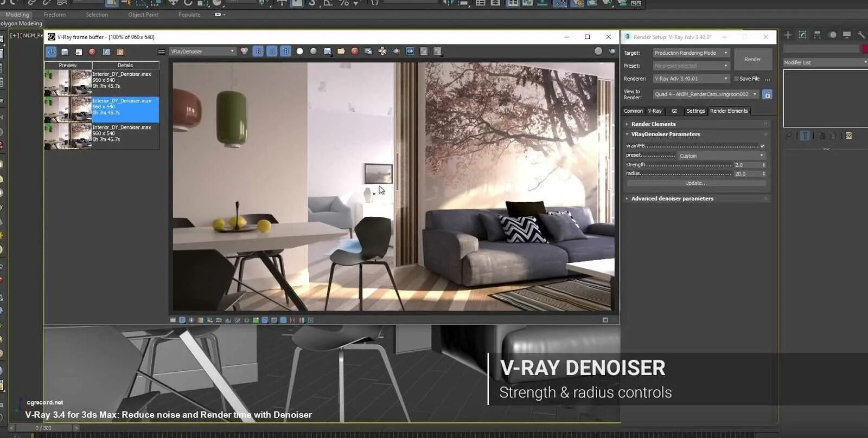
Task: Enable Save File checkbox
Action: tap(736, 79)
